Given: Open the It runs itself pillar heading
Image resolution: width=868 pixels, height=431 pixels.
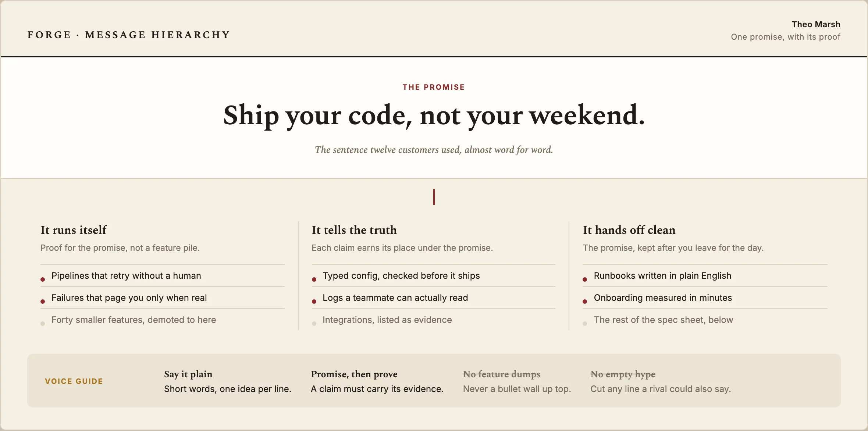Looking at the screenshot, I should click(74, 230).
